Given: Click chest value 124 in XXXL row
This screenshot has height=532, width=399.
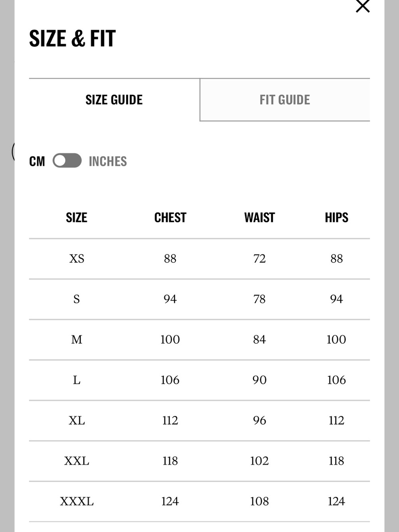Looking at the screenshot, I should tap(170, 501).
